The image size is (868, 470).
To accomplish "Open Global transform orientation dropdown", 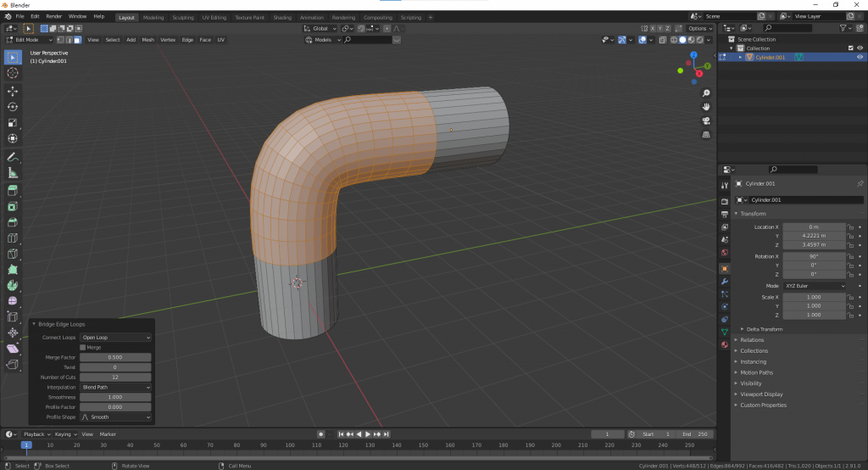I will (320, 28).
